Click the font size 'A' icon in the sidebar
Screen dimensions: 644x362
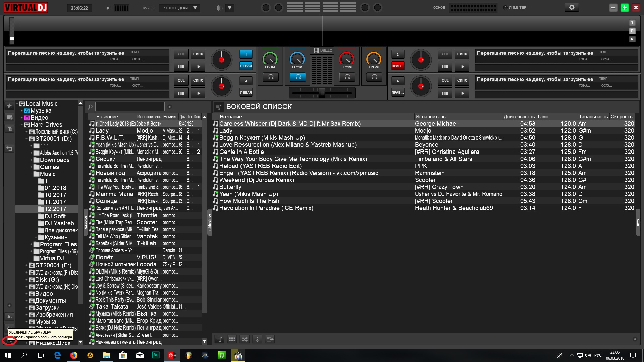(x=9, y=317)
